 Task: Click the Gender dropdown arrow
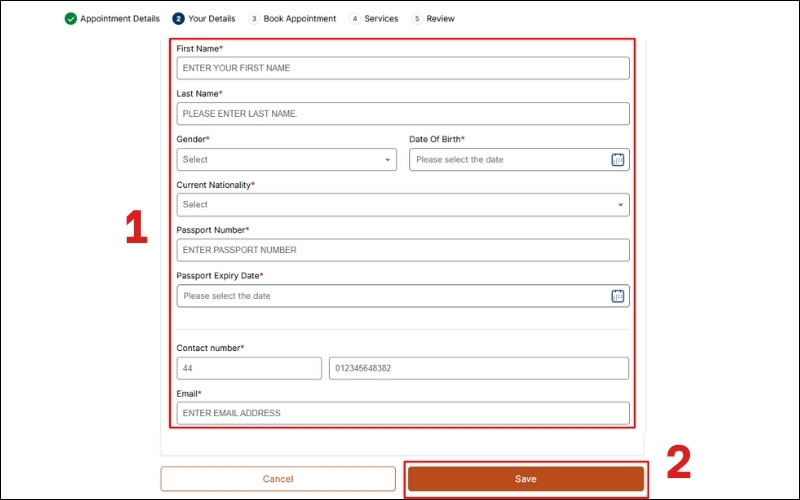(x=387, y=160)
